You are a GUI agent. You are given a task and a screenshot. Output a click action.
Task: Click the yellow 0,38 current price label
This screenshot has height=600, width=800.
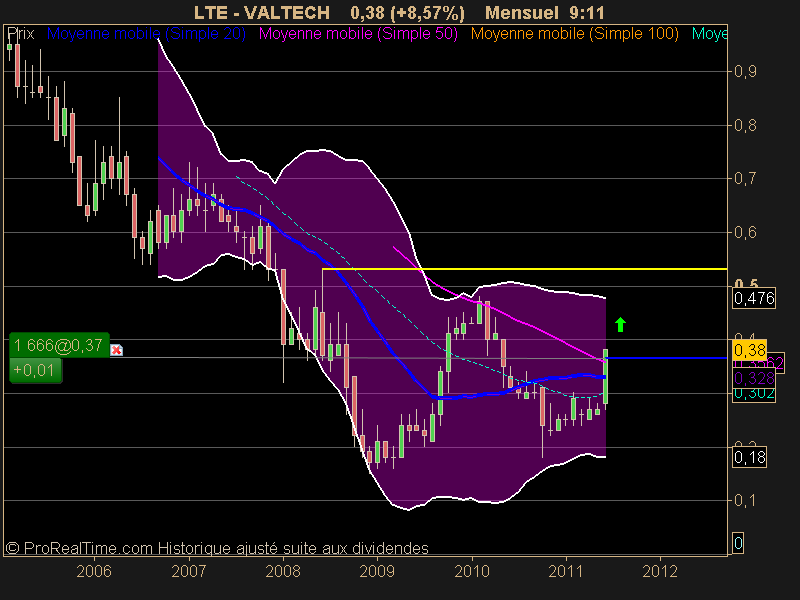click(749, 350)
